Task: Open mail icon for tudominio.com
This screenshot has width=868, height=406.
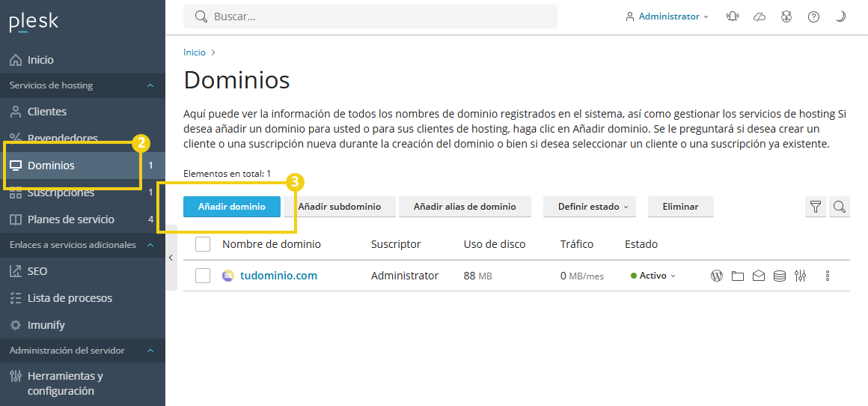Action: (759, 275)
